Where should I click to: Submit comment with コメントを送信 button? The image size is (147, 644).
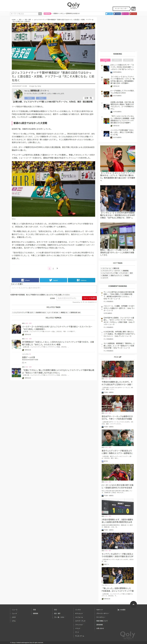89,298
